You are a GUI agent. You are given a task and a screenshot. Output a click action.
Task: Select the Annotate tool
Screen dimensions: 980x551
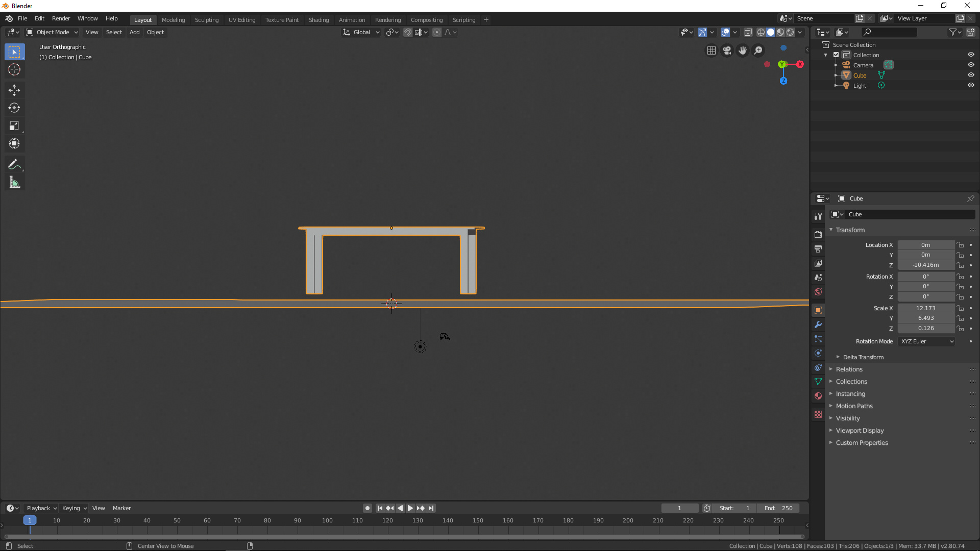click(14, 164)
